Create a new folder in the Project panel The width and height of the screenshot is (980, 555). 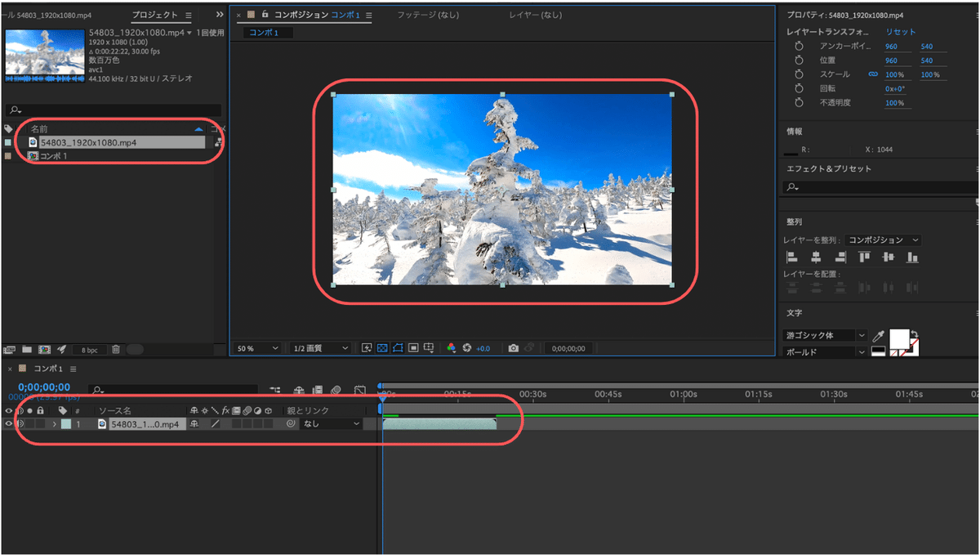(27, 349)
